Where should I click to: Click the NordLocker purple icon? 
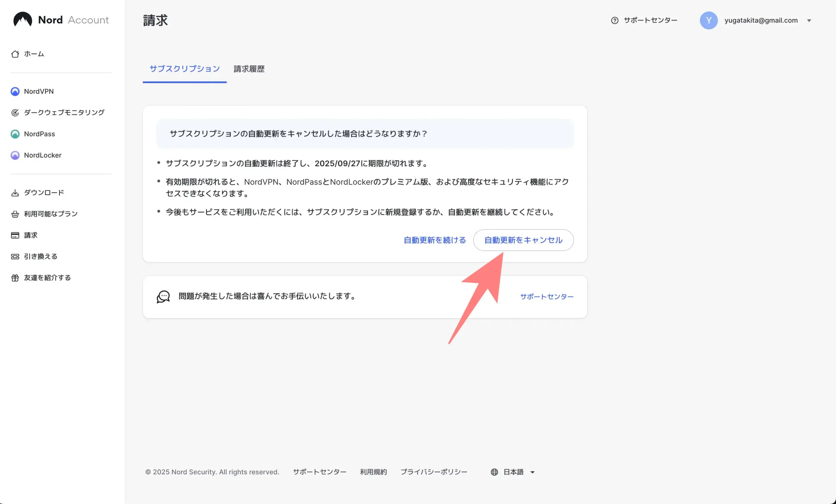[x=15, y=155]
